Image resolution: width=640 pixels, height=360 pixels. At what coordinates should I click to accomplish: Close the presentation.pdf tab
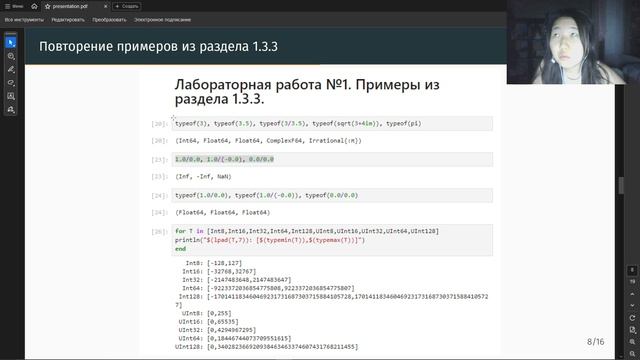click(x=105, y=7)
